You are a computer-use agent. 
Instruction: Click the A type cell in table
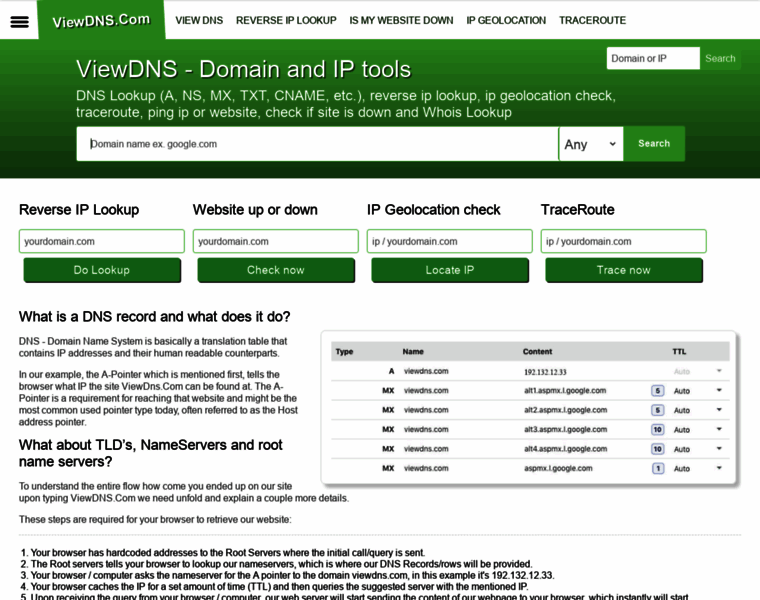[x=391, y=371]
